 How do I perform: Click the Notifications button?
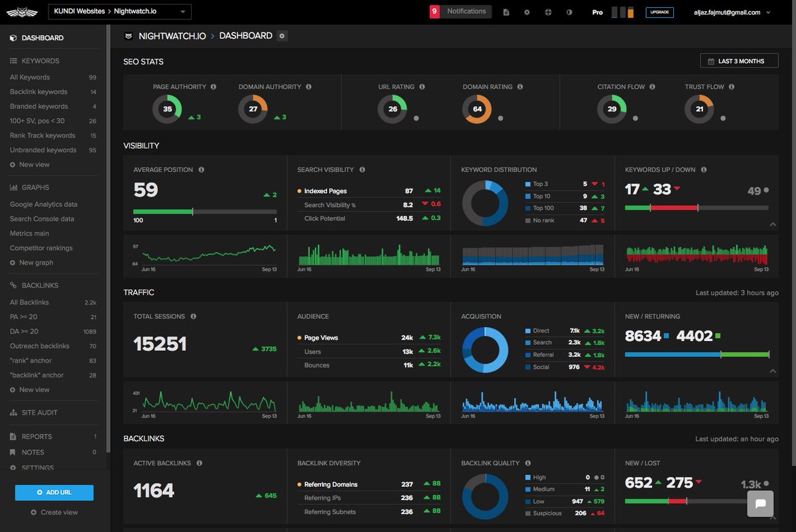(x=466, y=11)
